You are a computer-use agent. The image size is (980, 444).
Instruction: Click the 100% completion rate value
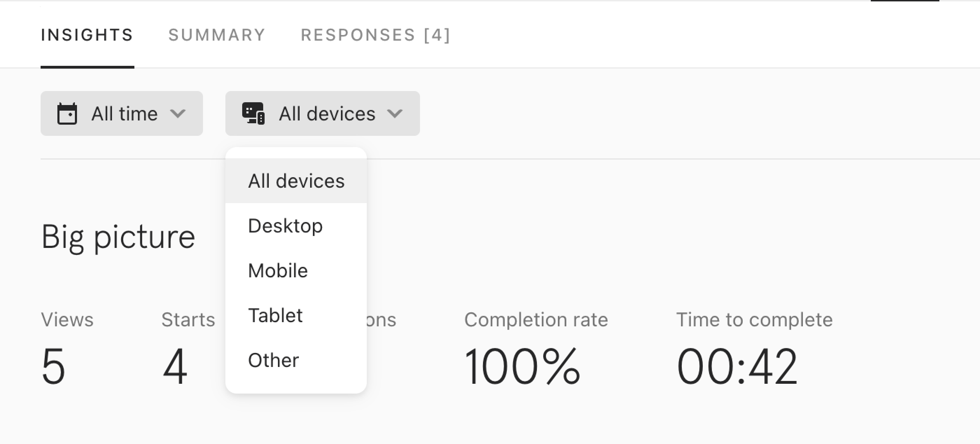pyautogui.click(x=522, y=366)
